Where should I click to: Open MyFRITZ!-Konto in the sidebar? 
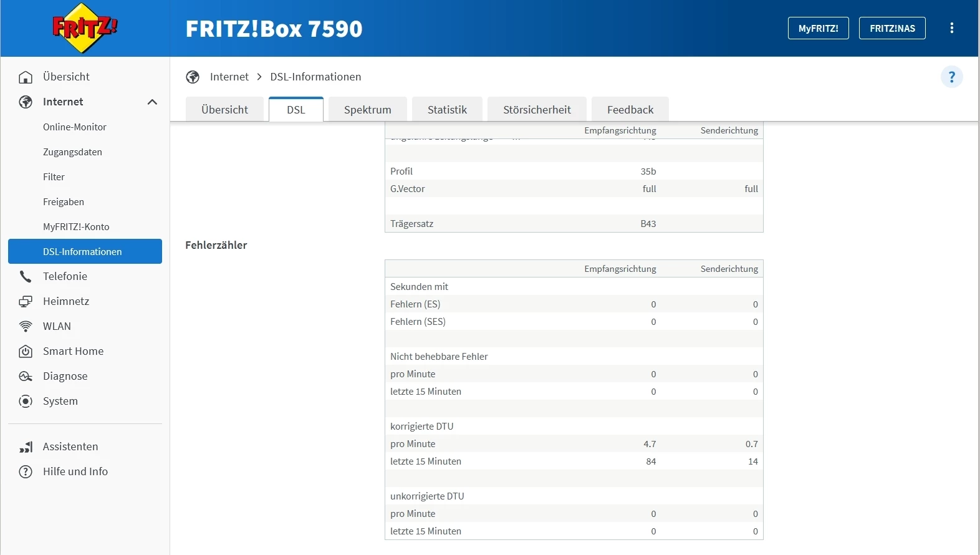pyautogui.click(x=85, y=226)
